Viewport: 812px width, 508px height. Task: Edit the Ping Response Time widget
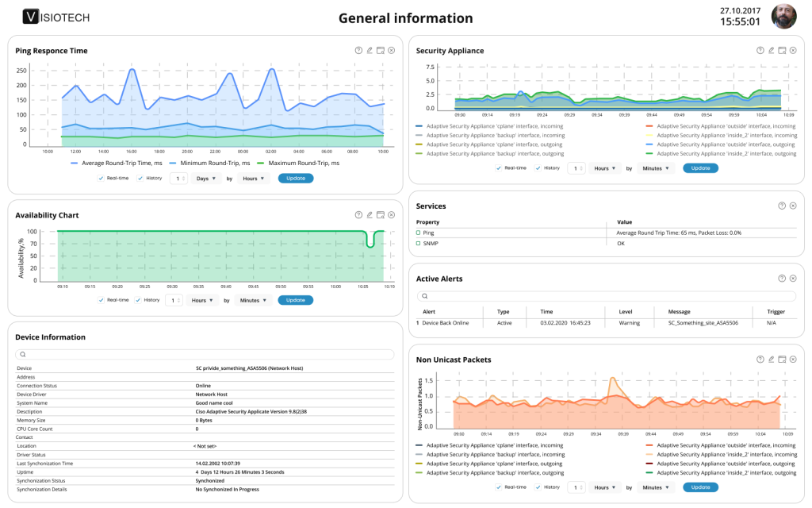pos(370,50)
